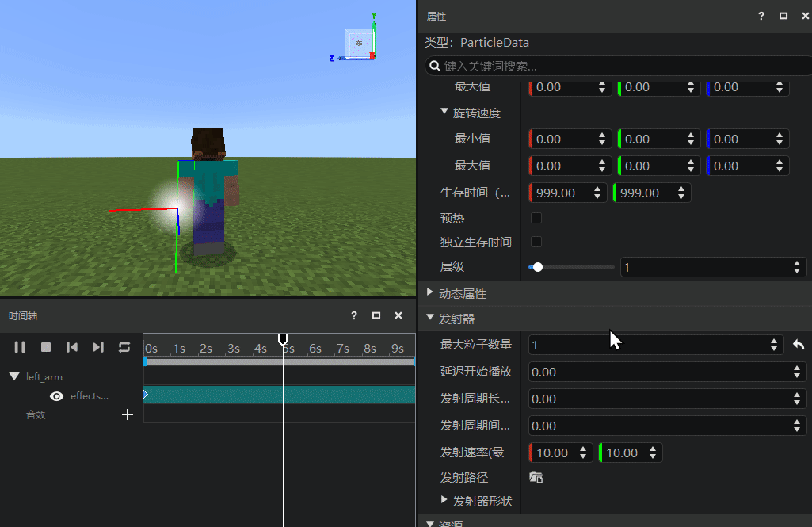The width and height of the screenshot is (812, 527).
Task: Click the Y axis on view gizmo
Action: [374, 16]
